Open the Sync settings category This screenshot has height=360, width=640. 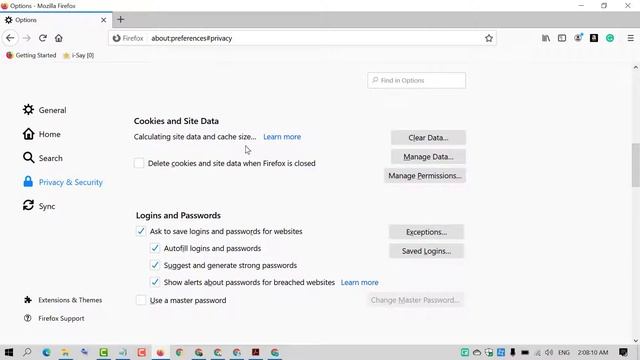point(39,206)
